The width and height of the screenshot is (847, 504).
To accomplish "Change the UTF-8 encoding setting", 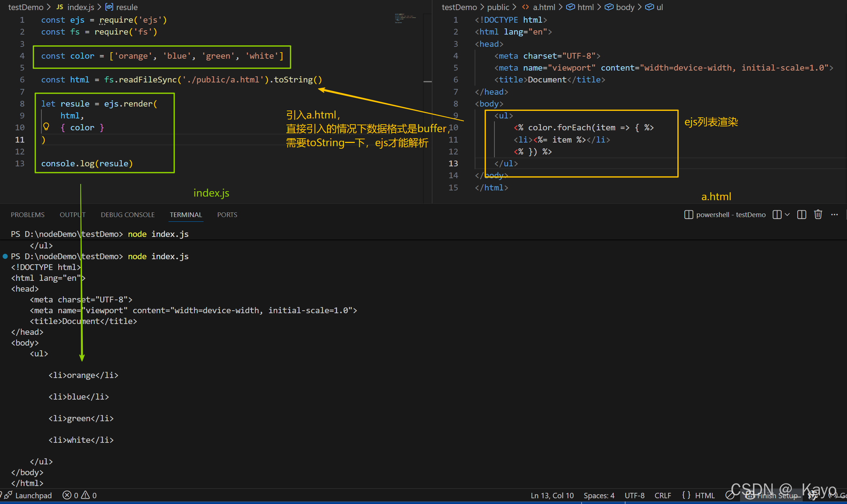I will point(635,495).
